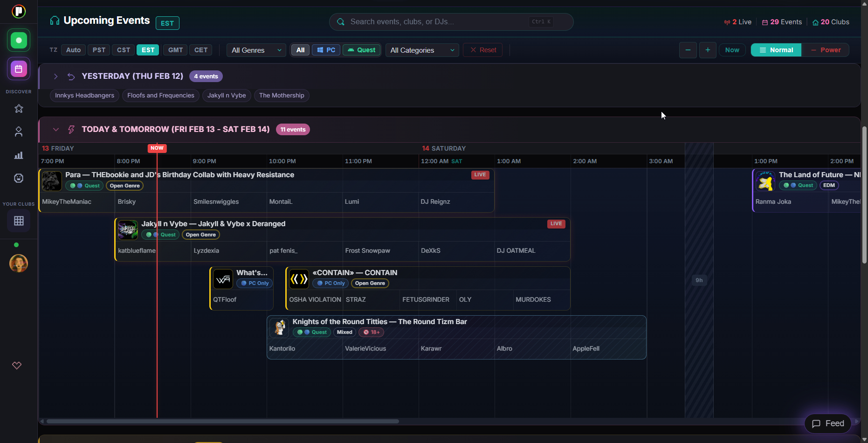Click the Reset filters button
Viewport: 868px width, 443px height.
point(482,50)
